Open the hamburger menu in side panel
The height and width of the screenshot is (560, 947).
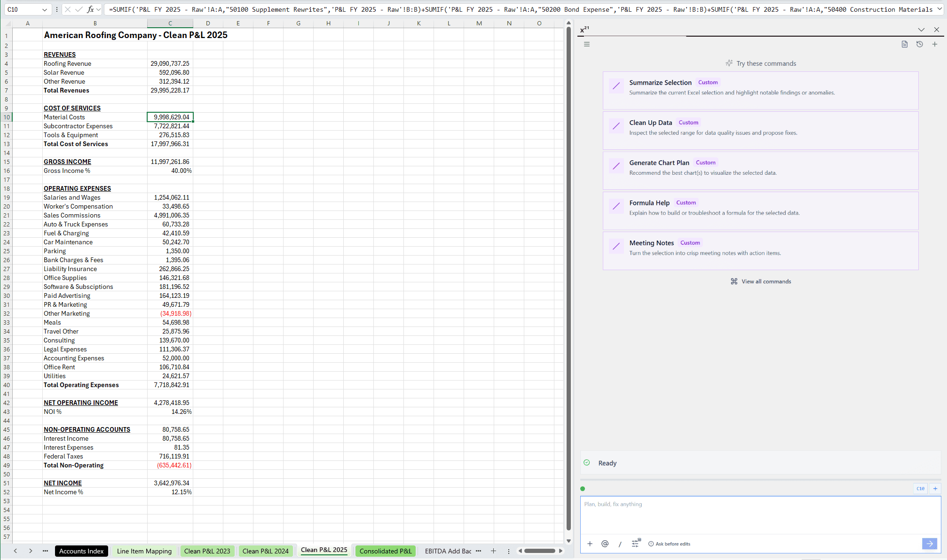586,44
